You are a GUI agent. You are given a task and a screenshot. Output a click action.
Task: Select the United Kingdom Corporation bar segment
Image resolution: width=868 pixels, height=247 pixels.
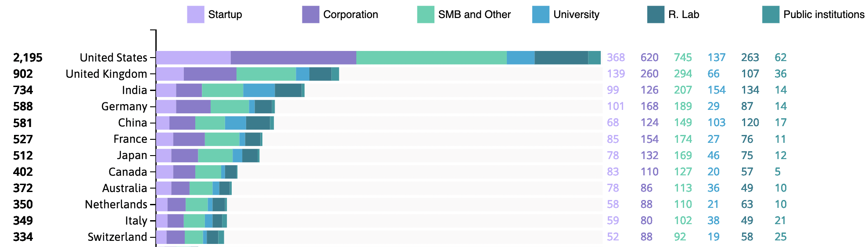(x=210, y=74)
